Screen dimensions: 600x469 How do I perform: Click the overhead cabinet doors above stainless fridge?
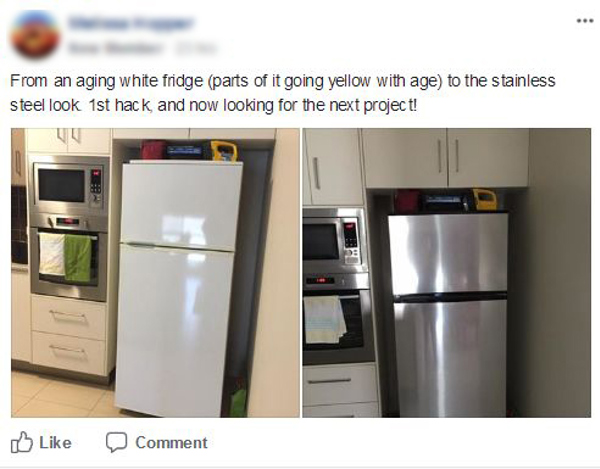[447, 157]
